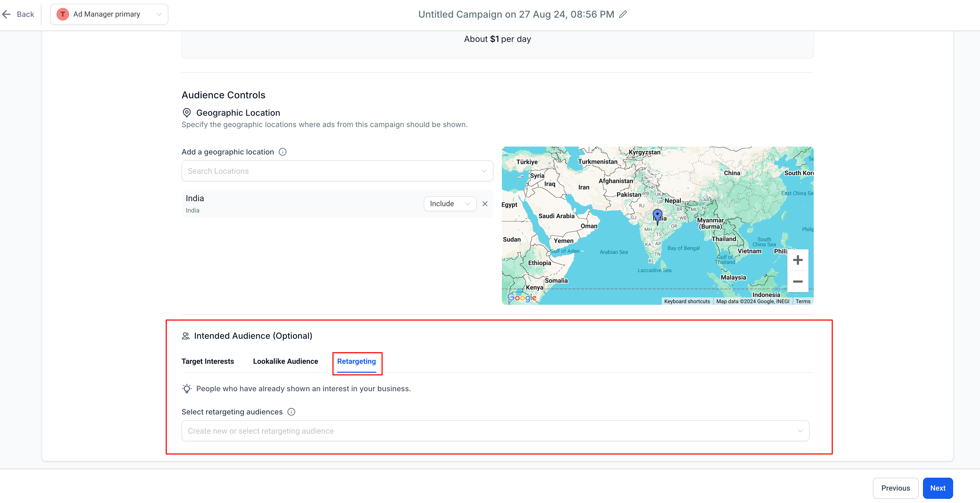This screenshot has height=503, width=980.
Task: Click the Back arrow icon
Action: [x=7, y=14]
